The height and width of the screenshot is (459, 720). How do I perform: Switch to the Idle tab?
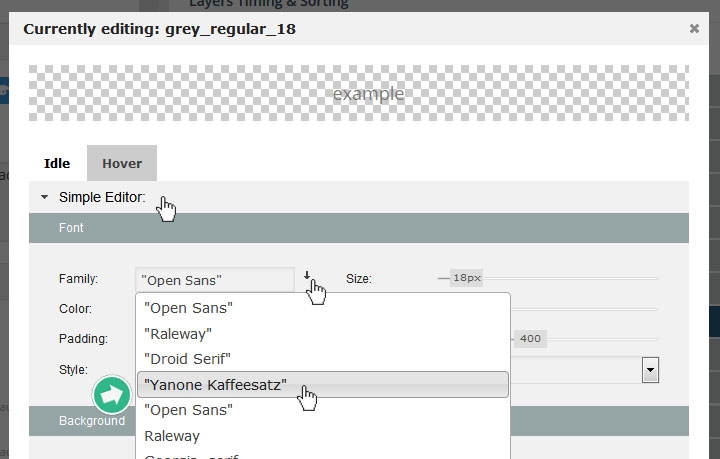[57, 163]
